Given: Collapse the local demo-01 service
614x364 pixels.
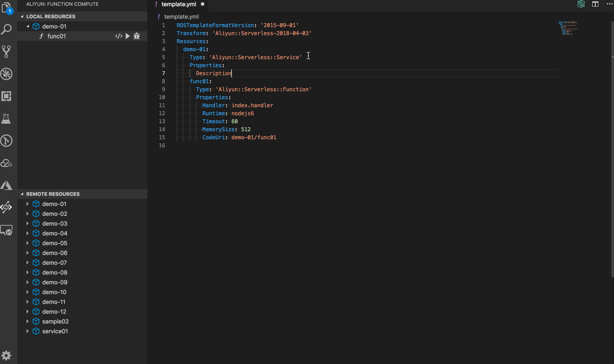Looking at the screenshot, I should coord(28,26).
